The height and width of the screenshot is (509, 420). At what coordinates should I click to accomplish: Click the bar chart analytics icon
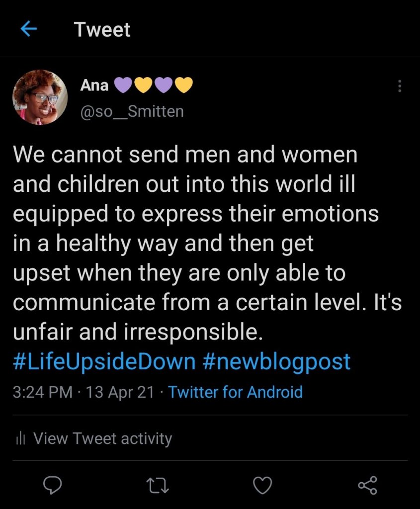(x=20, y=438)
